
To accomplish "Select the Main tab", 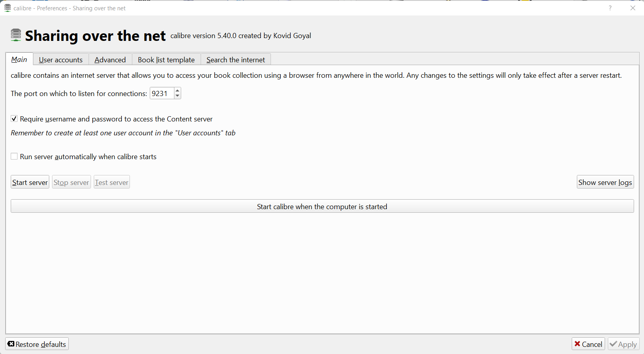I will coord(19,60).
